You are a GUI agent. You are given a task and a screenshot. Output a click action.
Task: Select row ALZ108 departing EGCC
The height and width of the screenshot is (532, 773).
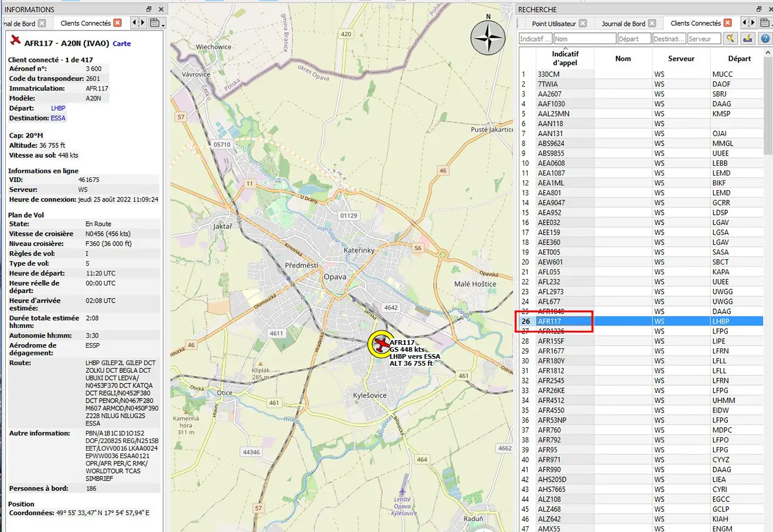click(641, 499)
